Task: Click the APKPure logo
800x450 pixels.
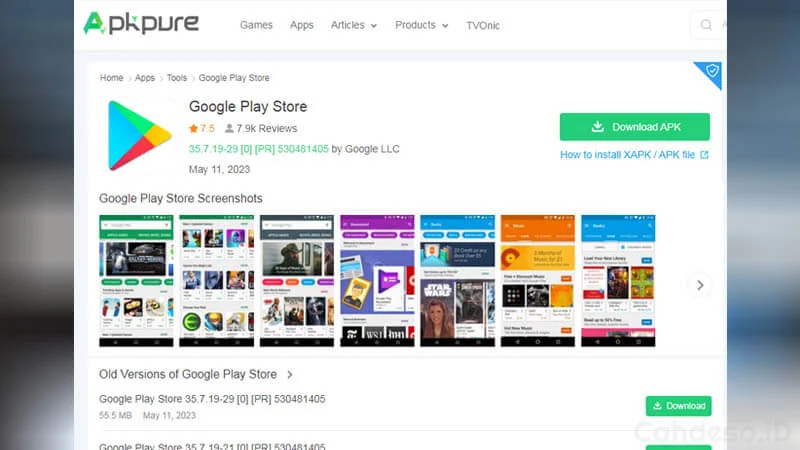Action: (141, 23)
